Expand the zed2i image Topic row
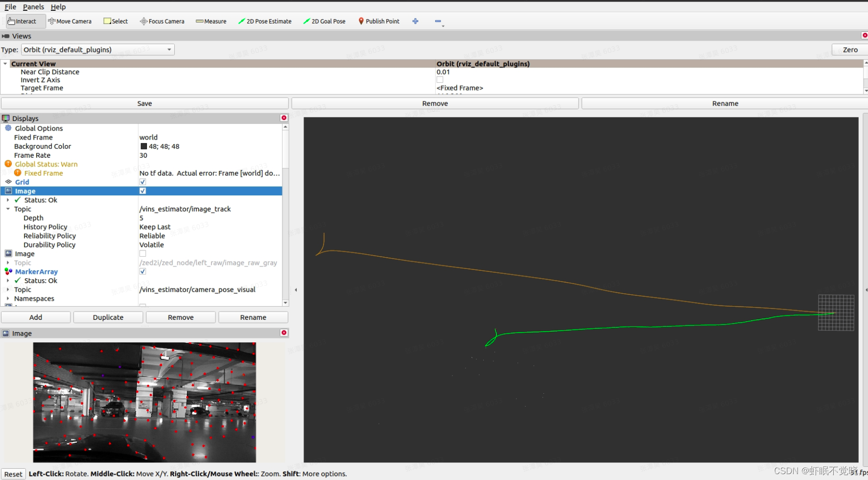Image resolution: width=868 pixels, height=480 pixels. pyautogui.click(x=8, y=263)
